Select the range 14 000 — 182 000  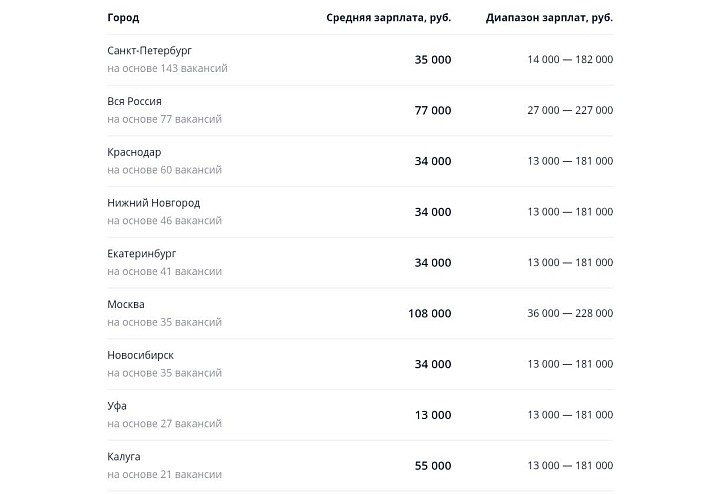[x=570, y=60]
